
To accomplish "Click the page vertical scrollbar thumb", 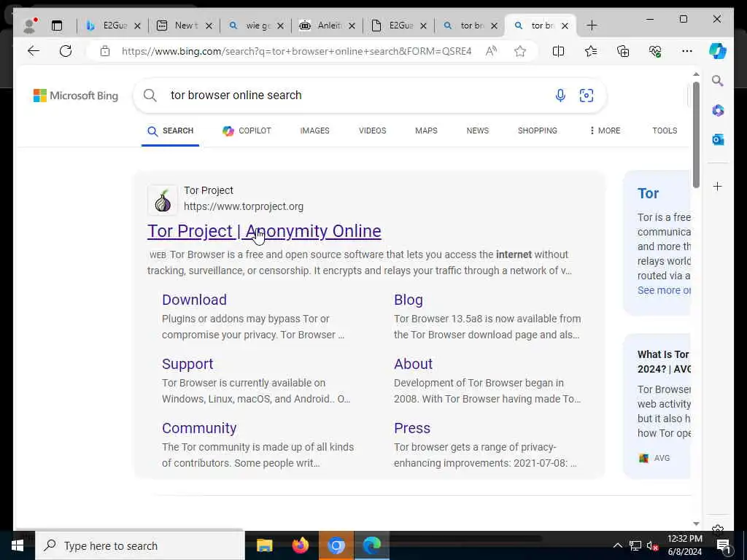I will coord(696,134).
